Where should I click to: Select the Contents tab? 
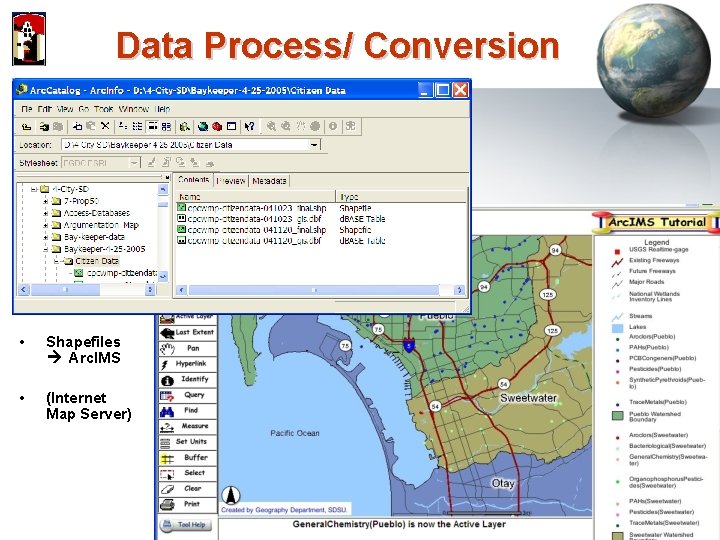click(x=193, y=180)
